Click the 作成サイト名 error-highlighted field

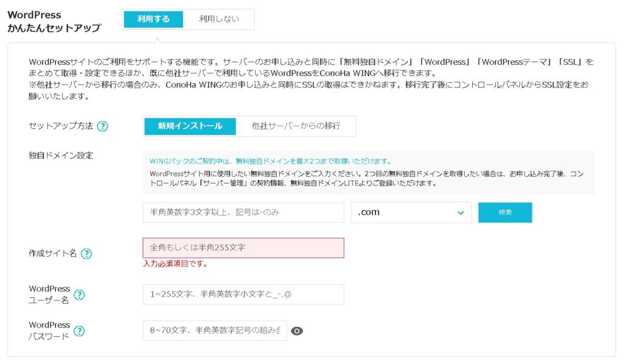pyautogui.click(x=243, y=248)
